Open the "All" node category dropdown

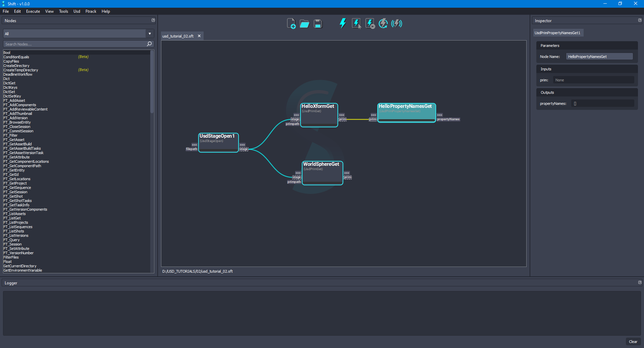[149, 33]
